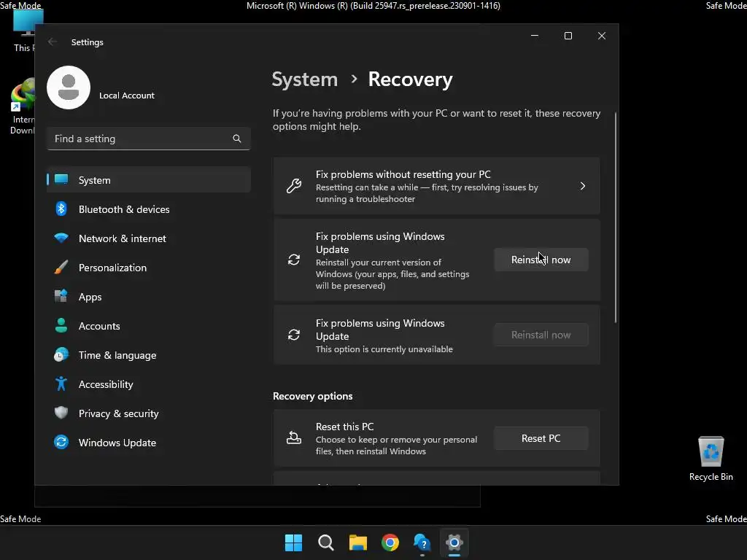
Task: Select the Apps category
Action: [149, 297]
